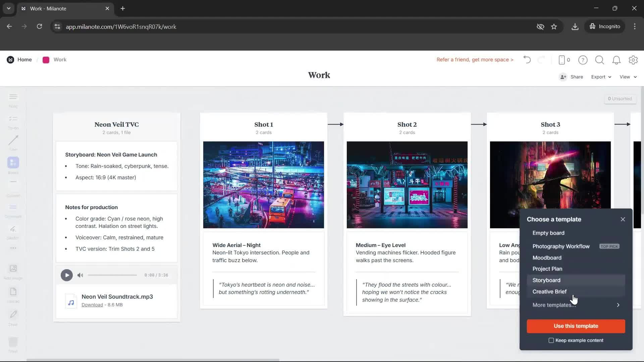Click the Use this template button
Viewport: 644px width, 362px height.
(576, 326)
